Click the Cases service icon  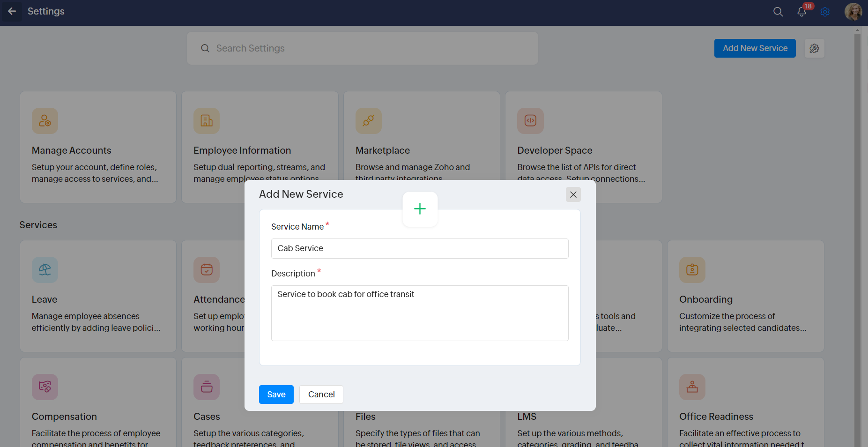[x=207, y=387]
